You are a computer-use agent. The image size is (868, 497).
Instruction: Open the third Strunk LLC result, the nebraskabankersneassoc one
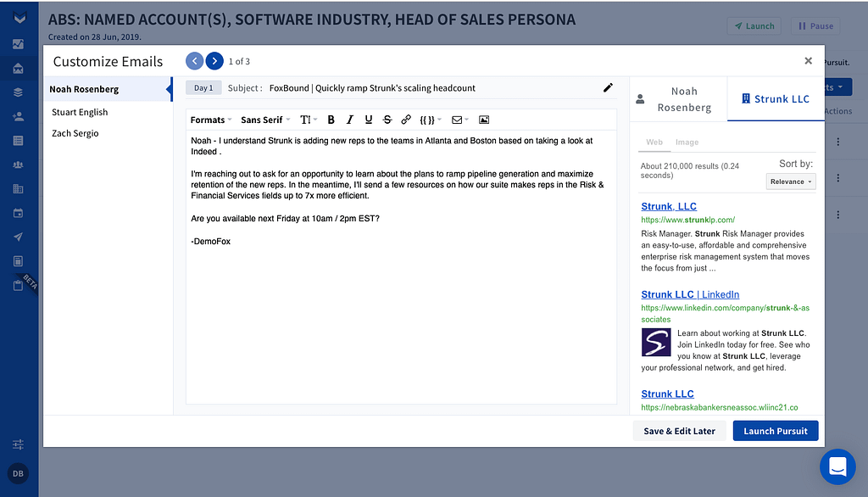pos(667,394)
